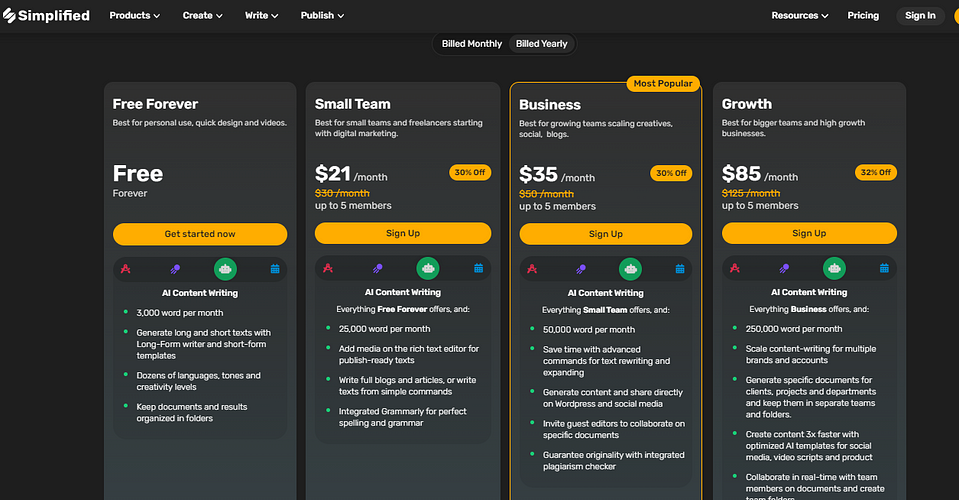Image resolution: width=959 pixels, height=500 pixels.
Task: Select the green AI robot icon in Growth card
Action: 834,268
